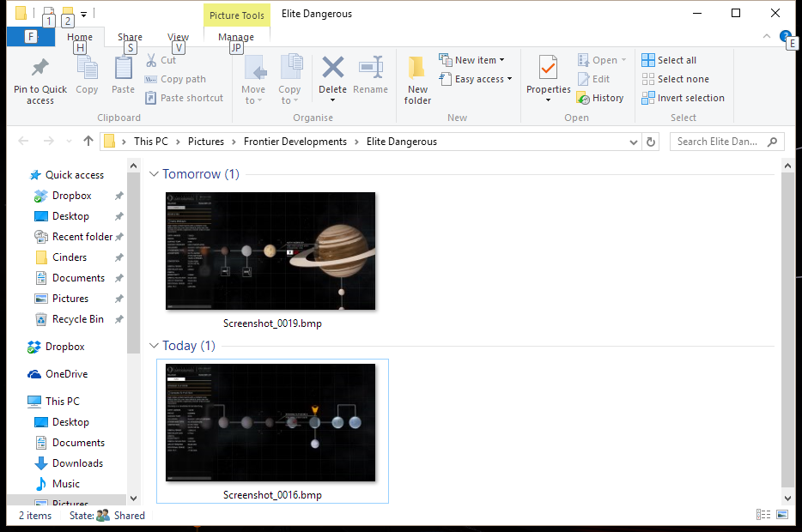Rename the selected file
802x532 pixels.
click(x=370, y=76)
